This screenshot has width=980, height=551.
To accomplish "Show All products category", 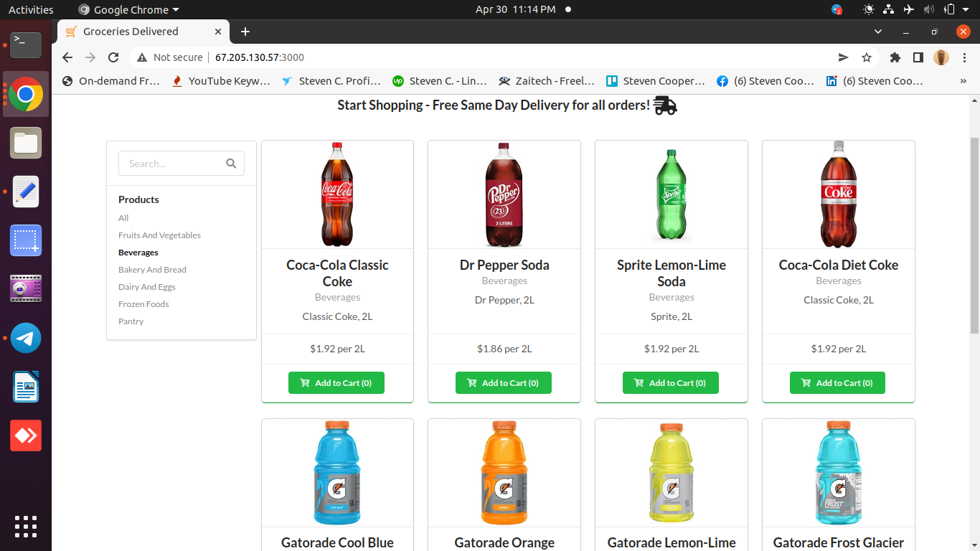I will tap(123, 218).
